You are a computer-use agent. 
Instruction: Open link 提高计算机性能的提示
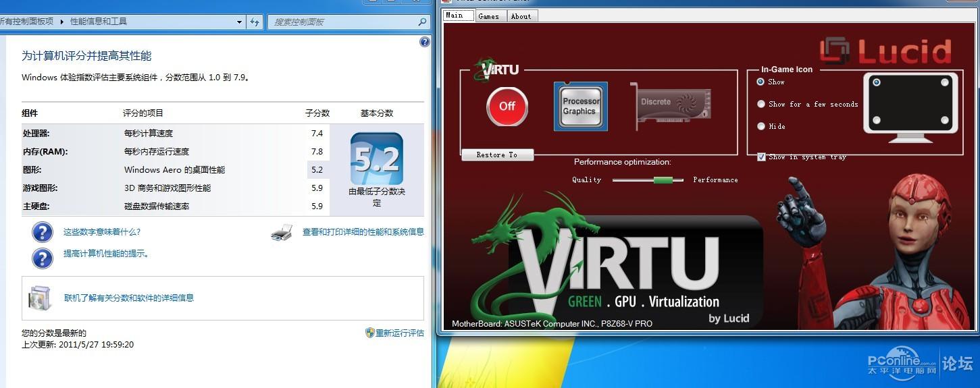coord(106,254)
